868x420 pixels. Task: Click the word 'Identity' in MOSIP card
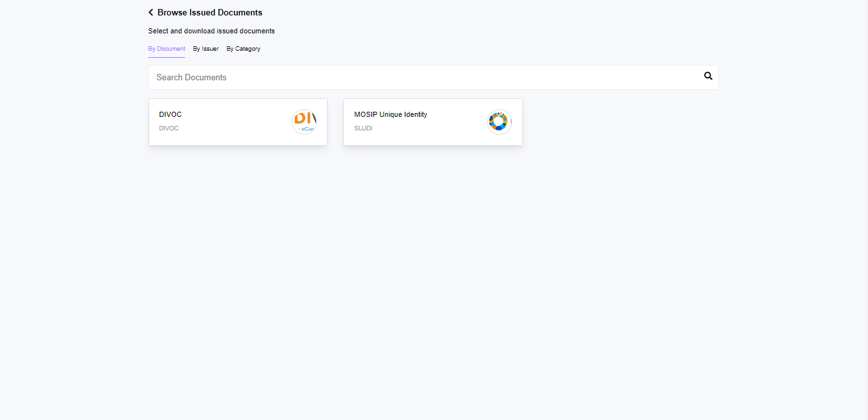point(415,114)
